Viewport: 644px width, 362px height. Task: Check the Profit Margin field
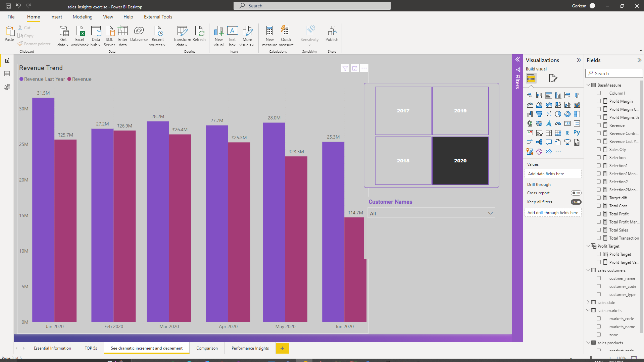point(599,101)
